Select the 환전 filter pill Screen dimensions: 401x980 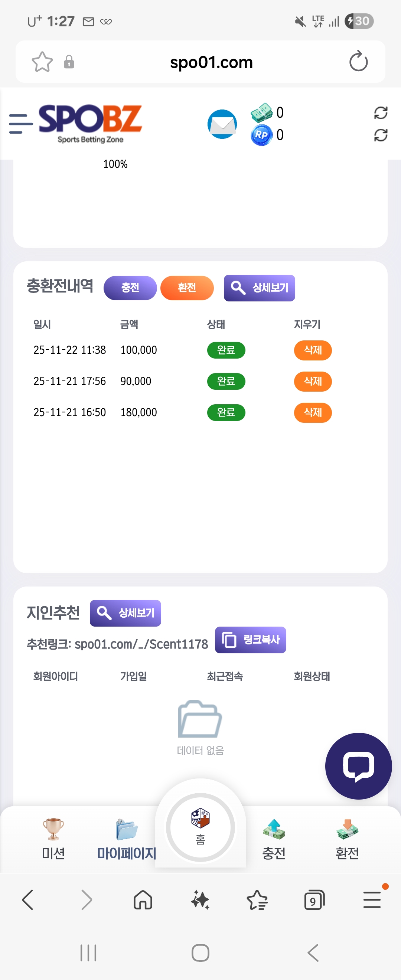click(x=187, y=288)
